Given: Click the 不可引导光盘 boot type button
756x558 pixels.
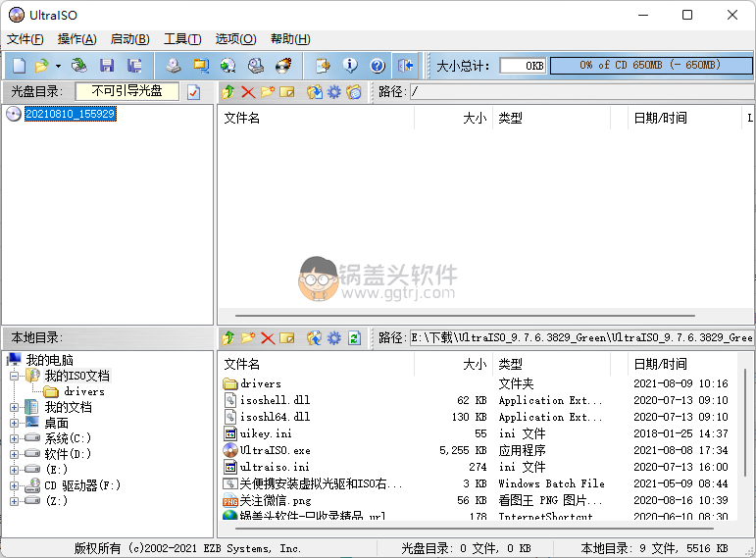Looking at the screenshot, I should pos(127,91).
